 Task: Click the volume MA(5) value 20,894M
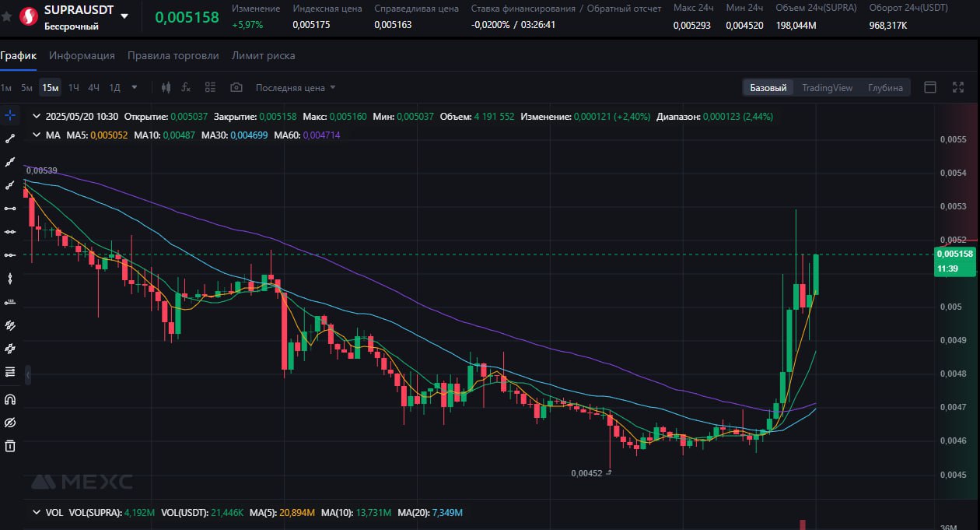point(298,513)
